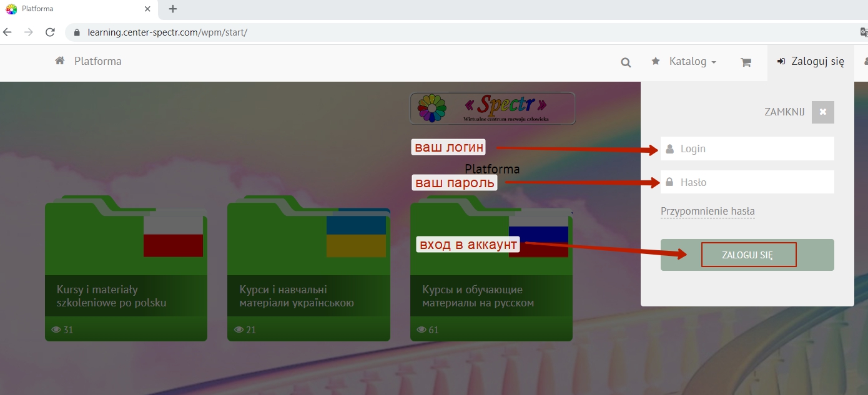Open the Russian courses folder card
This screenshot has width=868, height=395.
[x=491, y=268]
